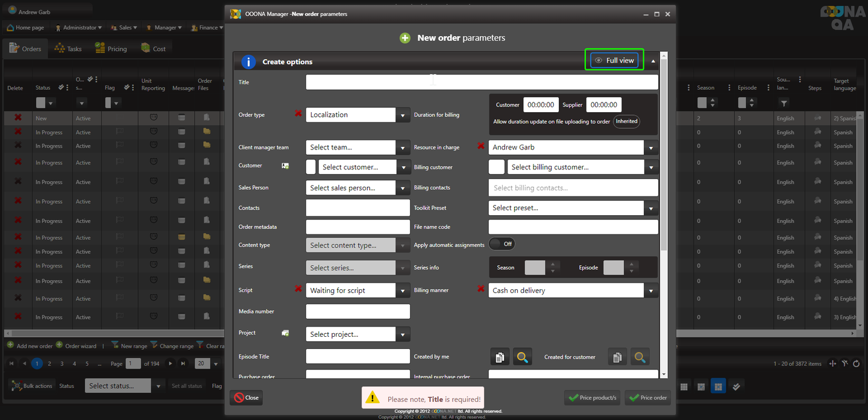Expand the Select sales person dropdown
The height and width of the screenshot is (420, 868).
(403, 188)
